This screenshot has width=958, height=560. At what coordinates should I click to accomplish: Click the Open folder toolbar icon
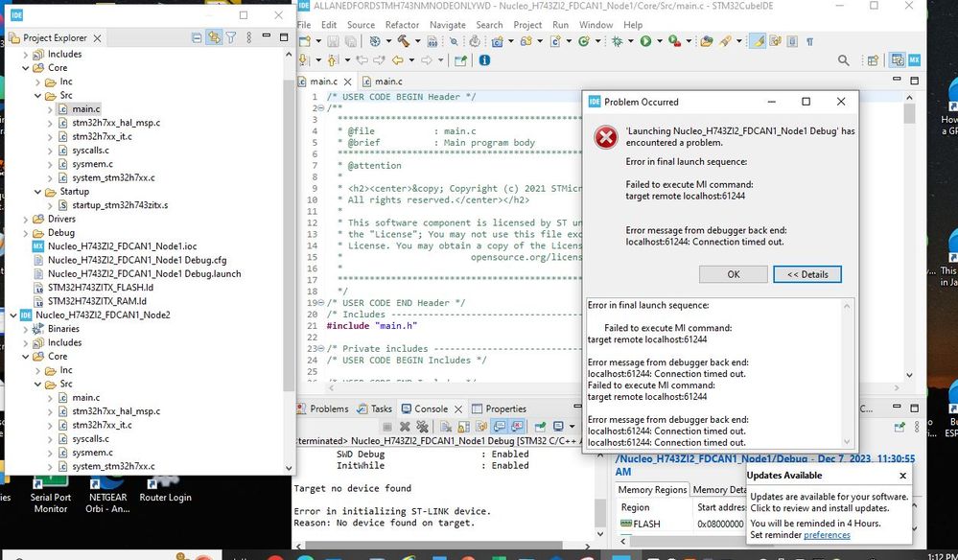click(x=707, y=41)
